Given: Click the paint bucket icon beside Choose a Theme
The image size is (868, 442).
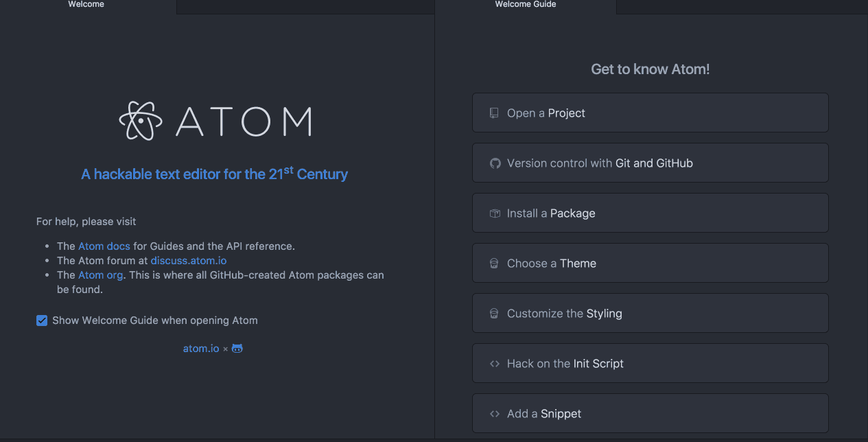Looking at the screenshot, I should (494, 264).
